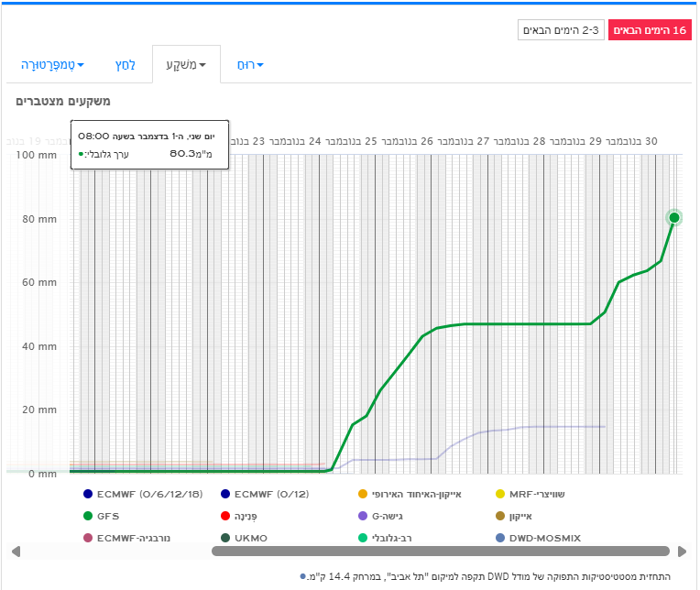Toggle the GFS series in legend
700x590 pixels.
coord(102,516)
